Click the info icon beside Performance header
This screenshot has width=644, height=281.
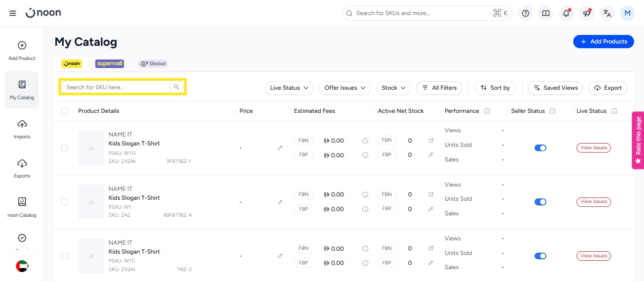click(487, 111)
